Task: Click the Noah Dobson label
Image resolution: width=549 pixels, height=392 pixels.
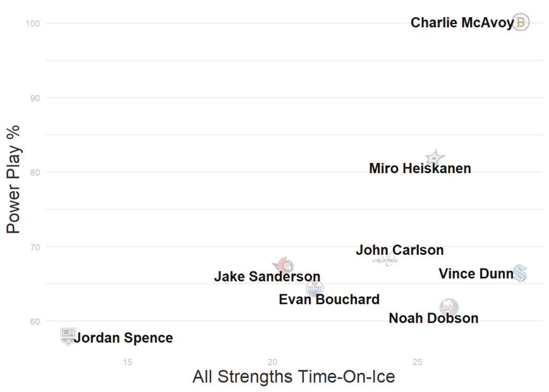Action: pos(433,319)
